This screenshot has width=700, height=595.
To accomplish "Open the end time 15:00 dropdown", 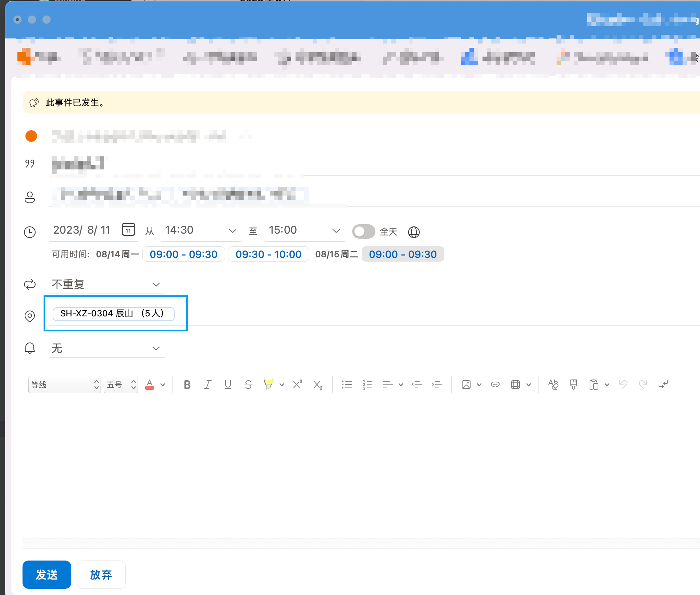I will 336,230.
